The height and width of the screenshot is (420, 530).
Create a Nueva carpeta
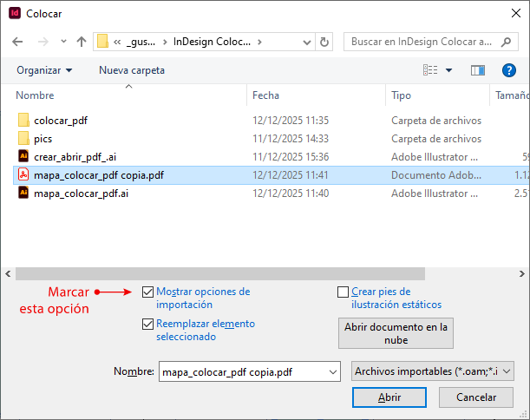point(132,70)
